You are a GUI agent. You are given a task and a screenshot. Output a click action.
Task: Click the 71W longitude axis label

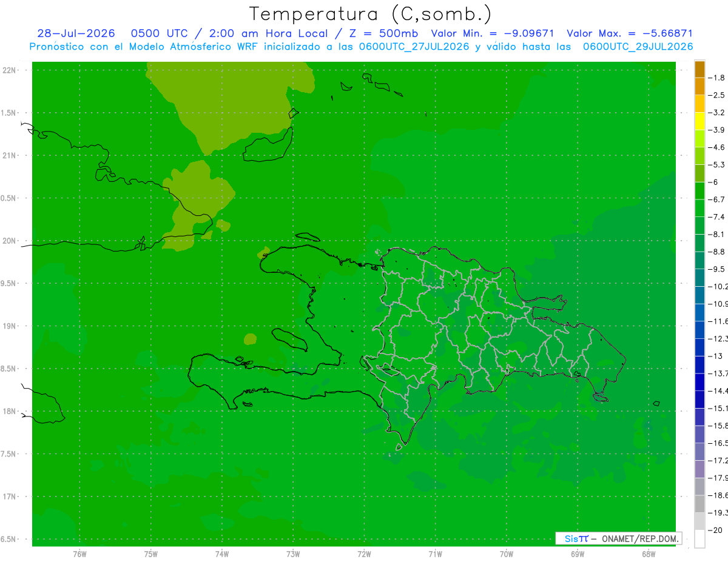435,554
